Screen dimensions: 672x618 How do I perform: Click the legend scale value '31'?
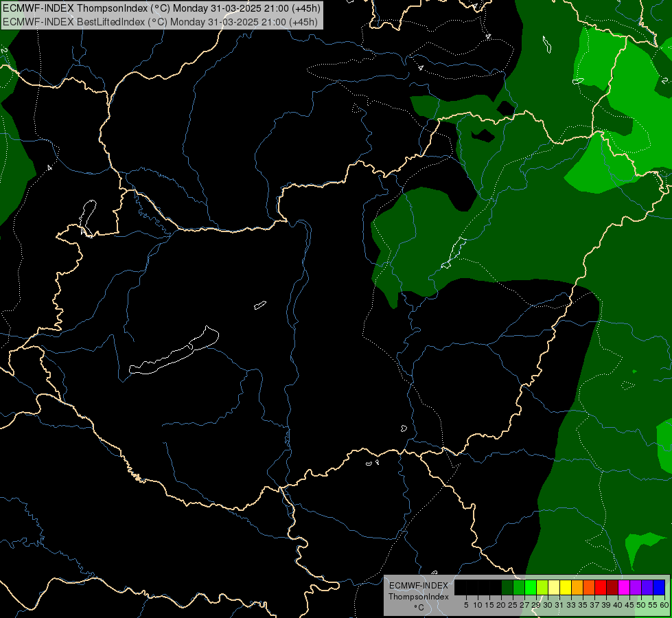(559, 605)
